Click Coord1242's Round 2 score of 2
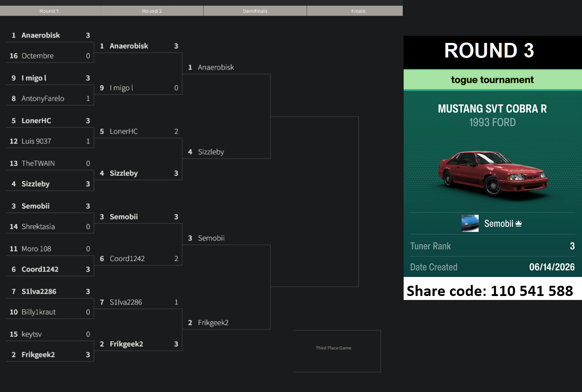Image resolution: width=582 pixels, height=392 pixels. coord(176,258)
